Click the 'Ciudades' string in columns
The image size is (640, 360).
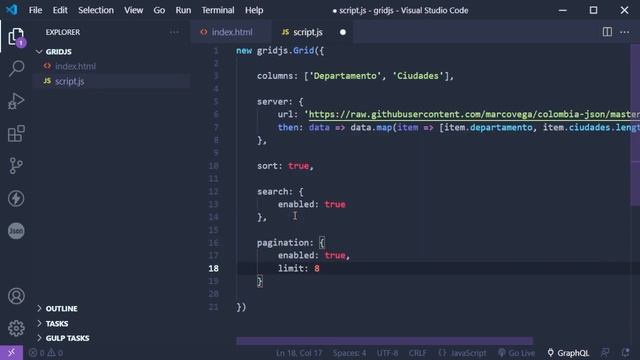[418, 76]
